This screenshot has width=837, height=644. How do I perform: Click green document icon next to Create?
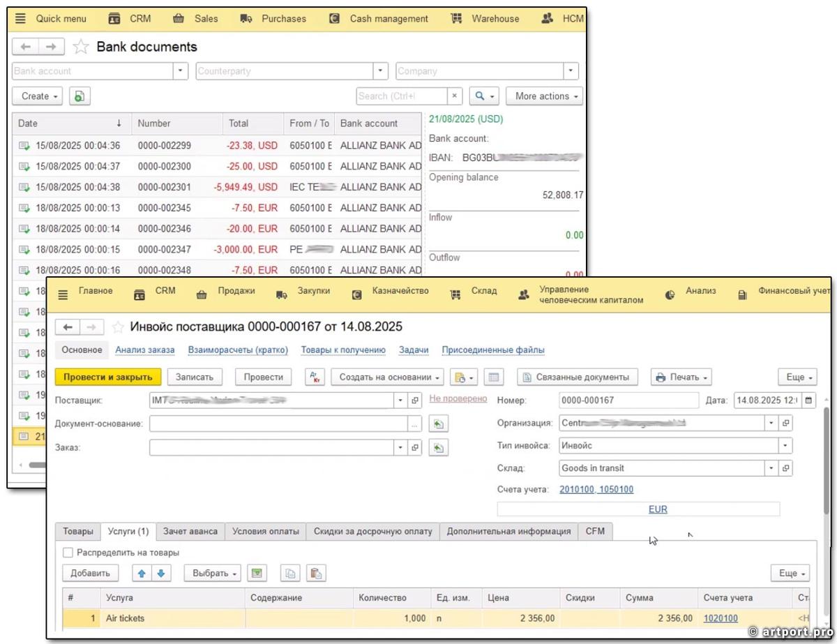pos(79,96)
